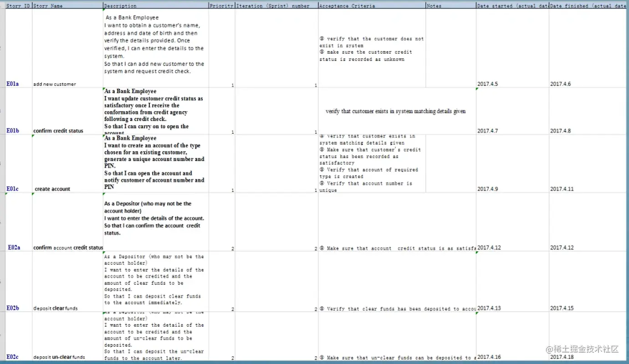The width and height of the screenshot is (629, 364).
Task: Click the priority value in row E02a
Action: click(x=232, y=249)
